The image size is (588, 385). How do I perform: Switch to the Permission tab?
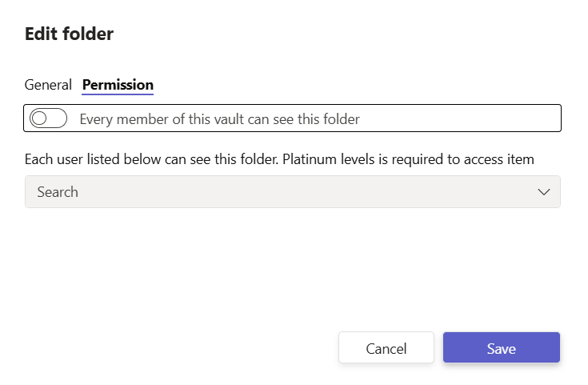118,84
